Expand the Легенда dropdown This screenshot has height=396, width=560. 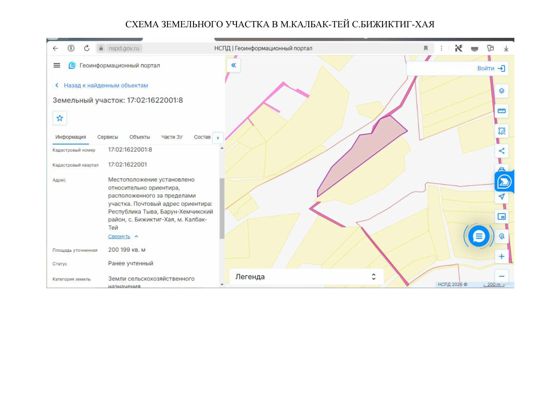[306, 277]
